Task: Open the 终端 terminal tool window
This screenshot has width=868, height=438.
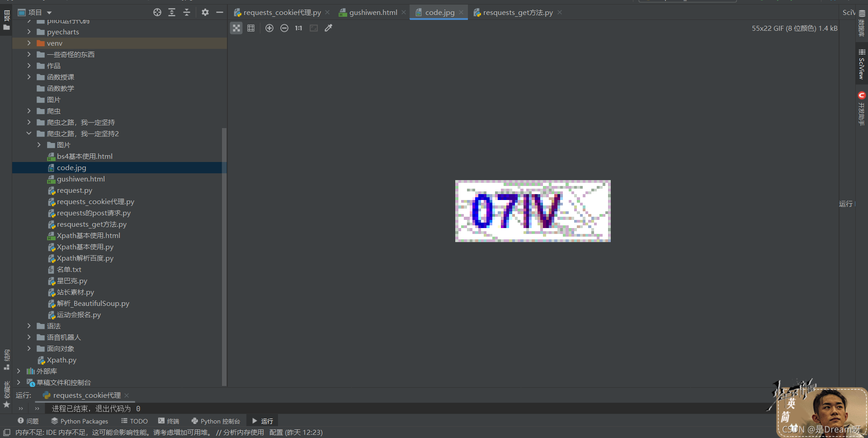Action: pyautogui.click(x=169, y=421)
